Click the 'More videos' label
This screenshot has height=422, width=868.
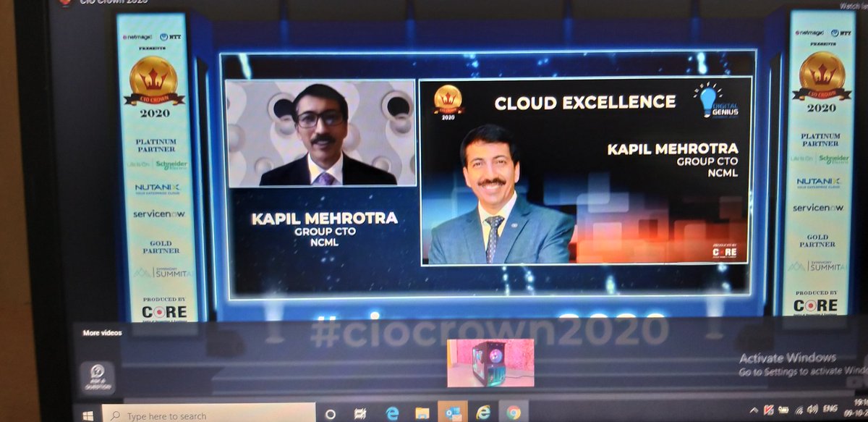click(102, 334)
